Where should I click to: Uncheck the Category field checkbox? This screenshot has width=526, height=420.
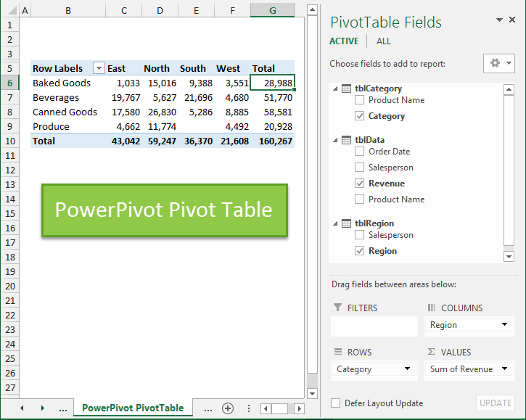(x=360, y=116)
